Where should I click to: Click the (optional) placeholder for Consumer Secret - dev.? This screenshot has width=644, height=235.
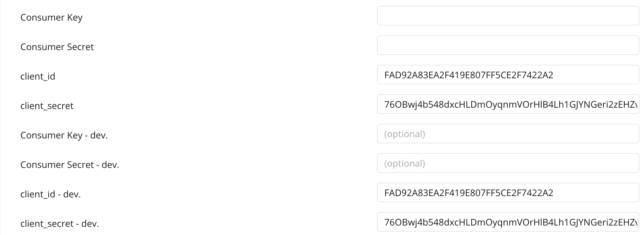405,163
